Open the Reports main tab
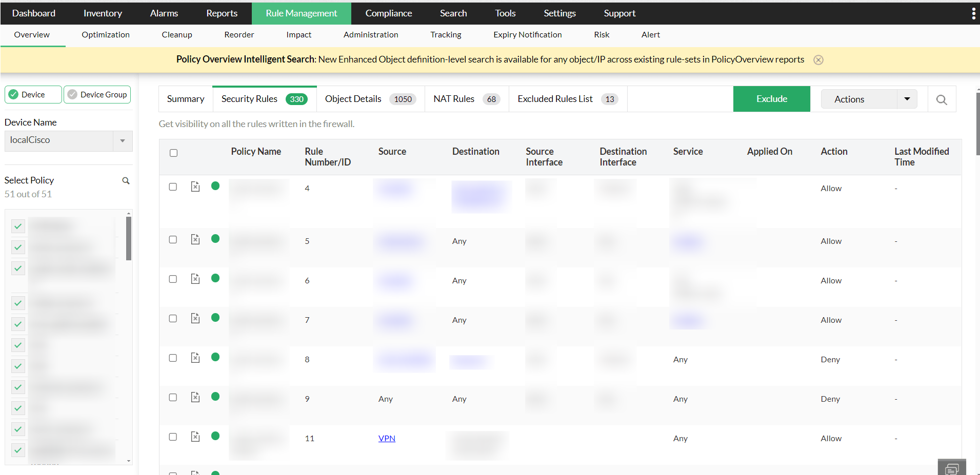 tap(222, 13)
